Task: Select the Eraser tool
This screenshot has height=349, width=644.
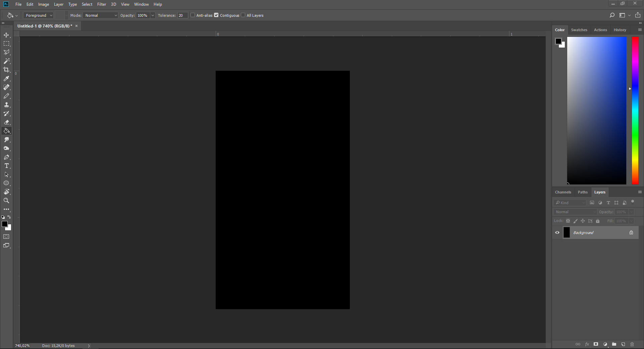Action: coord(6,122)
